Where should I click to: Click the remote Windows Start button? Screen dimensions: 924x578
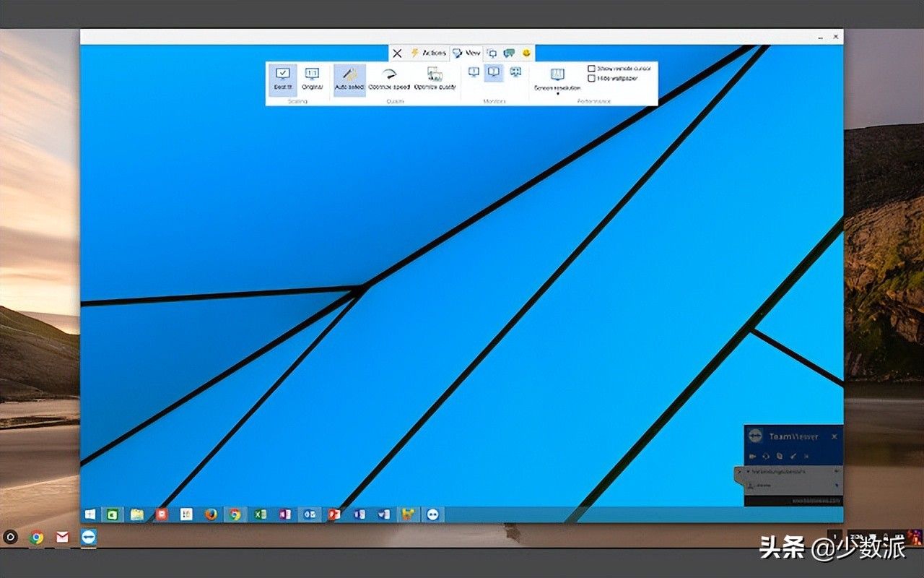[x=90, y=514]
